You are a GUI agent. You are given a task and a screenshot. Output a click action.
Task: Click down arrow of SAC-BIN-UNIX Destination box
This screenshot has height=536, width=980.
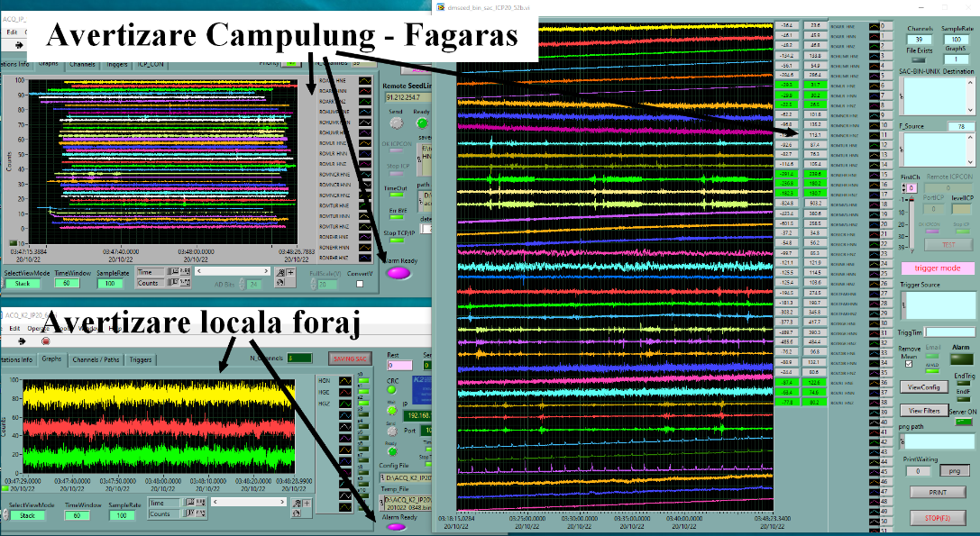tap(969, 110)
